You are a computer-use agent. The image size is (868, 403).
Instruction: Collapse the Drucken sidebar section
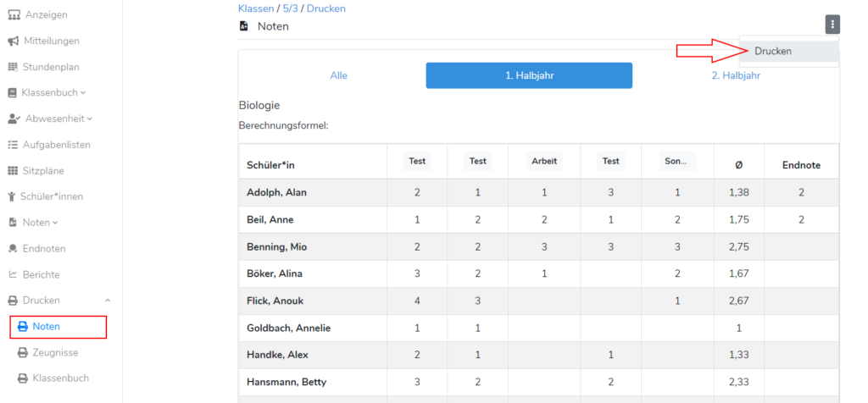[x=59, y=301]
